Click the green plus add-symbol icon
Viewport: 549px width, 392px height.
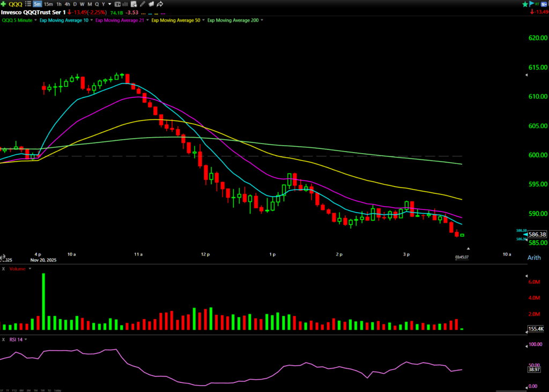4,4
